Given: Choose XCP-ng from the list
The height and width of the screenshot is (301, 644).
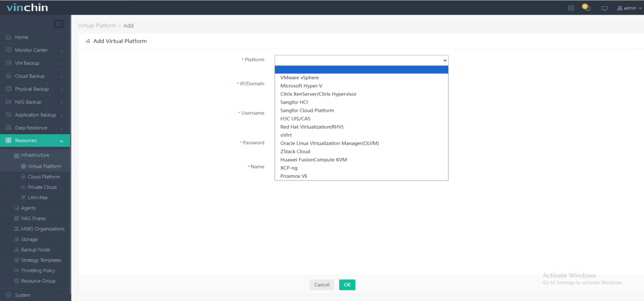Looking at the screenshot, I should tap(361, 168).
